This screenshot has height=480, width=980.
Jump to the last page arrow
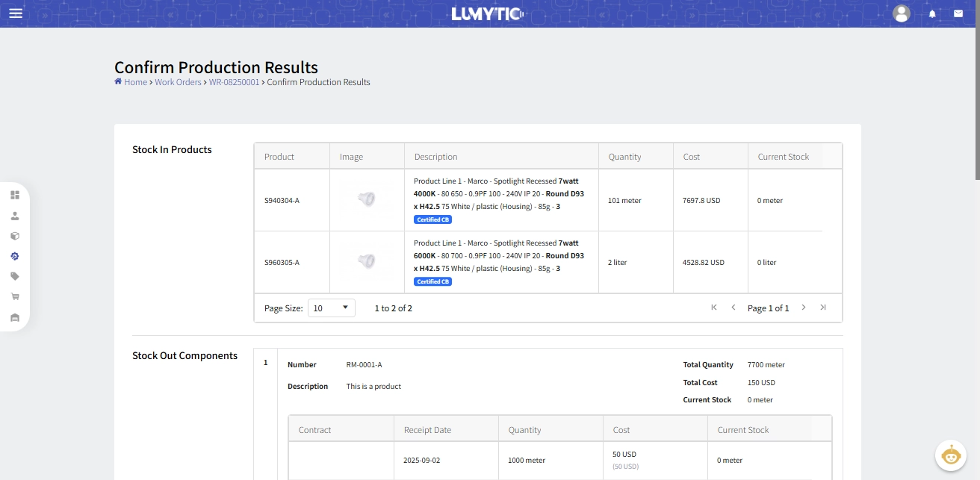pos(823,308)
